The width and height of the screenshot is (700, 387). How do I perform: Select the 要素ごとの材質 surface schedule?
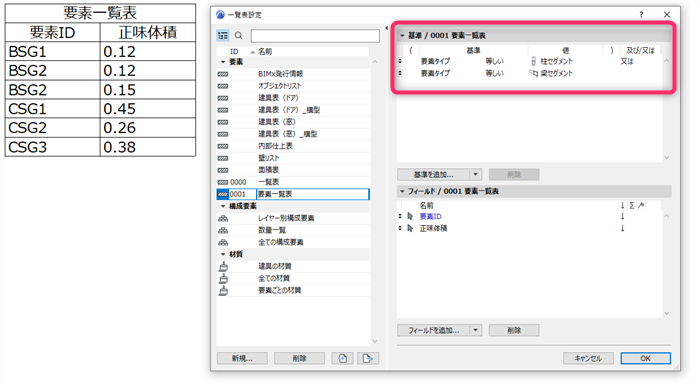pyautogui.click(x=293, y=291)
